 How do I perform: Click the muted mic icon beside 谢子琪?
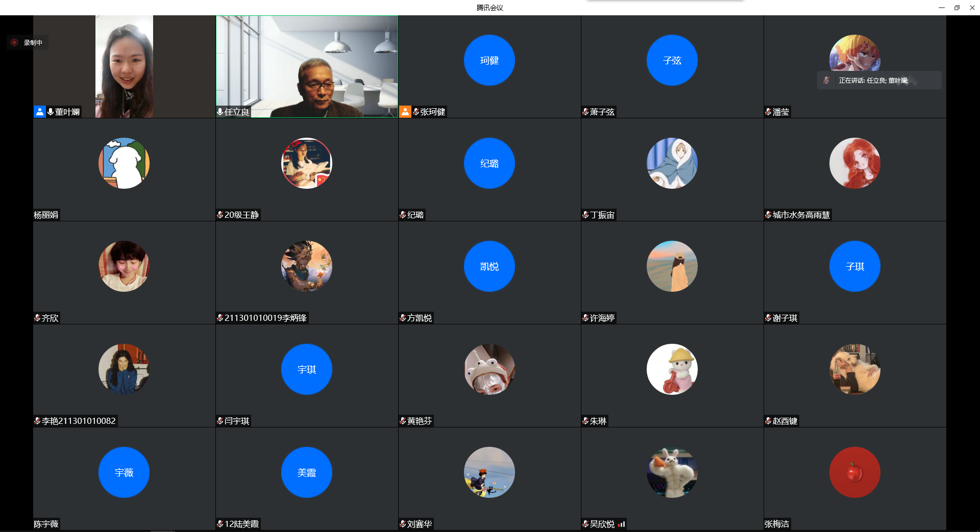[x=768, y=318]
